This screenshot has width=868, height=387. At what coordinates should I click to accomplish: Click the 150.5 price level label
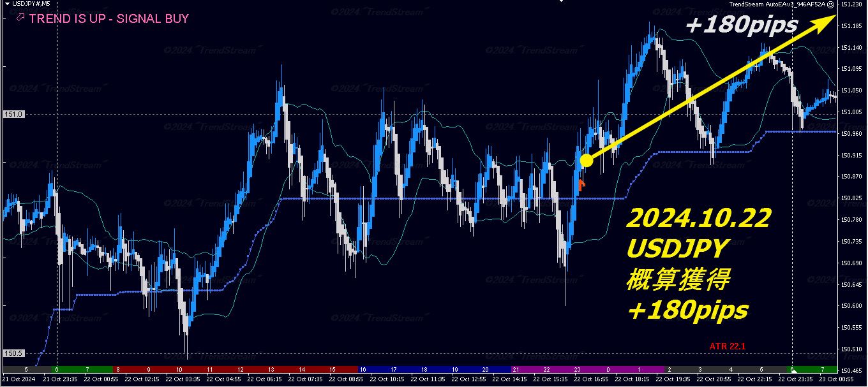coord(13,353)
